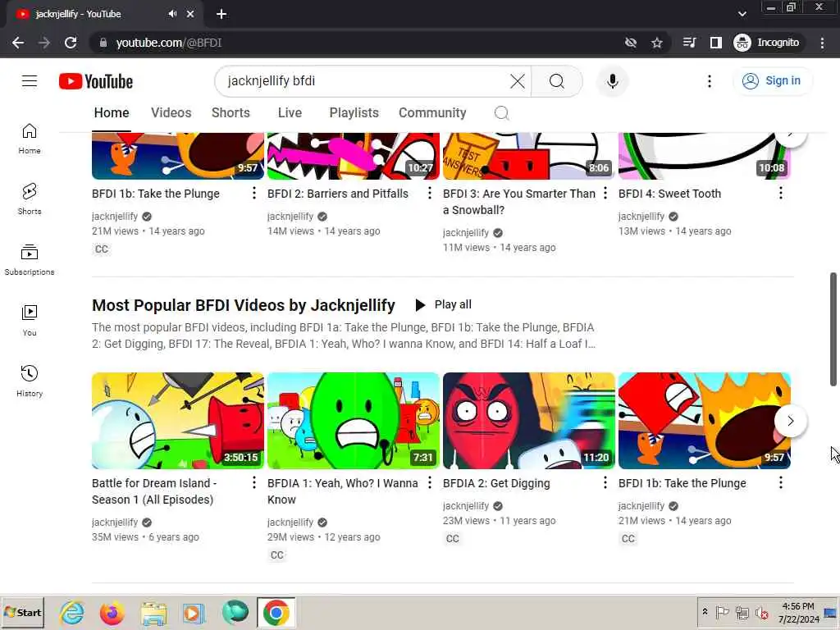The height and width of the screenshot is (630, 840).
Task: Open Windows Start menu
Action: [x=22, y=612]
